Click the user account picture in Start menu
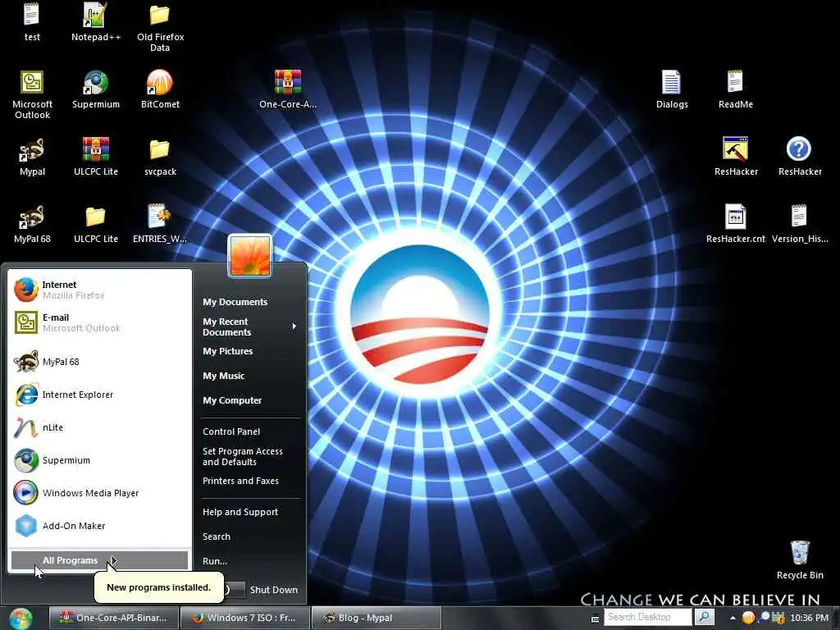840x630 pixels. coord(249,256)
